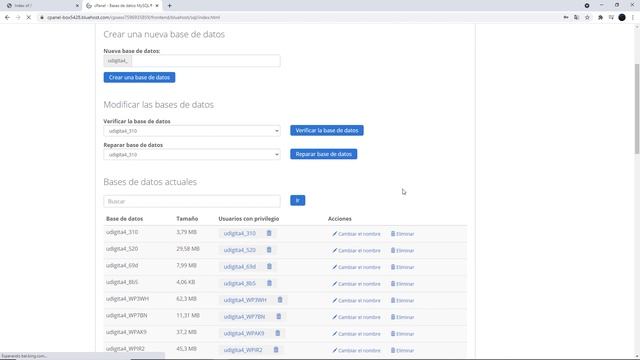Remove user udigita4_WP7BN via trash icon
Screen dimensions: 640x360
[279, 316]
